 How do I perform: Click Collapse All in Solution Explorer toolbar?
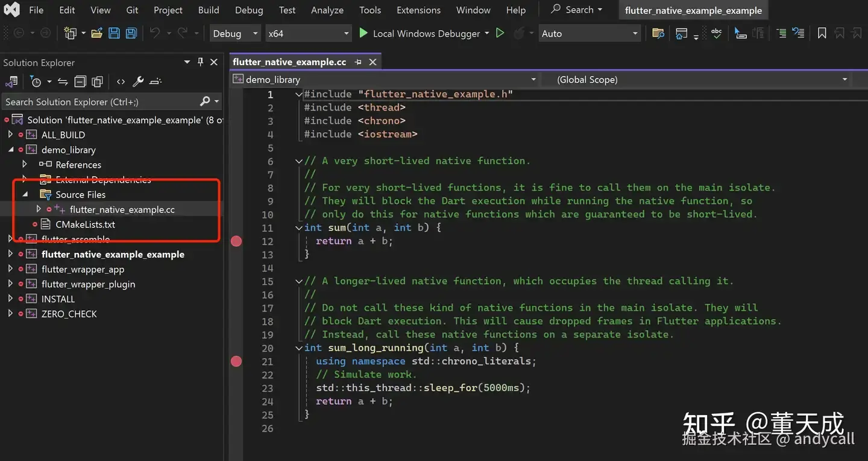[80, 81]
